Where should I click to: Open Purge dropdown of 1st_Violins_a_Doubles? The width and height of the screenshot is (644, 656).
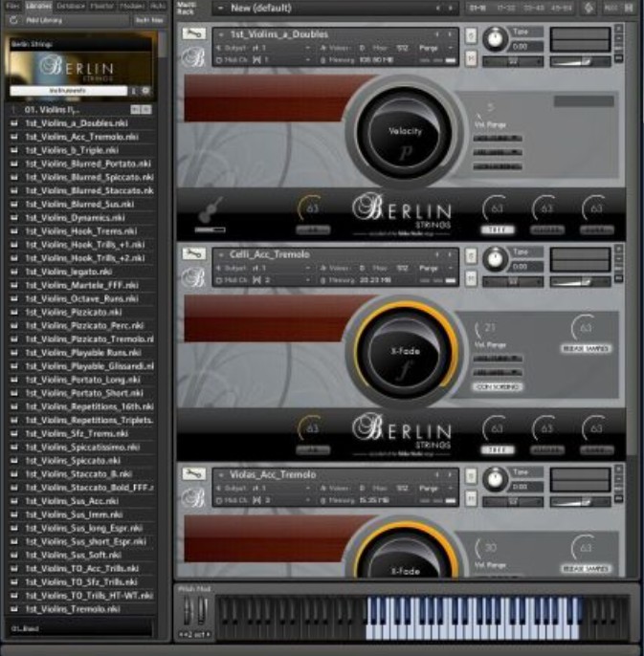coord(451,48)
